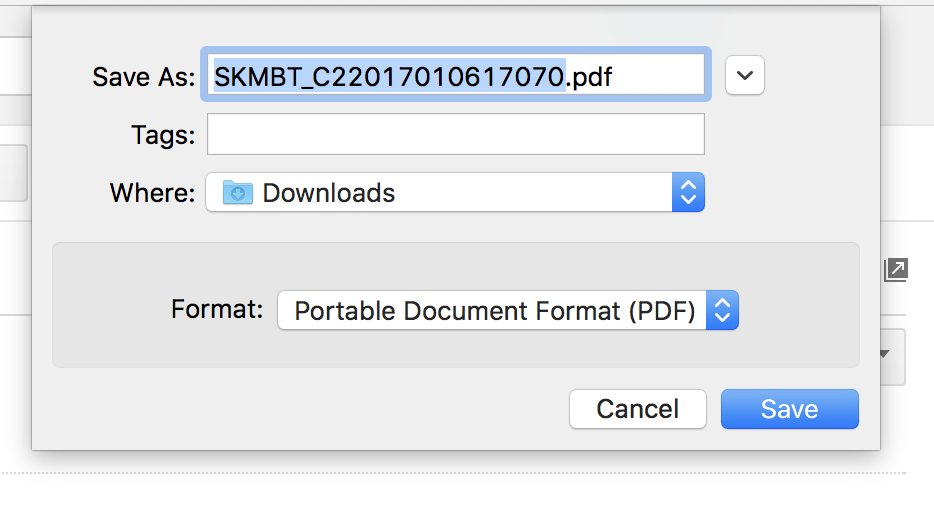934x514 pixels.
Task: Click the blue arrows on Format popup
Action: (x=722, y=311)
